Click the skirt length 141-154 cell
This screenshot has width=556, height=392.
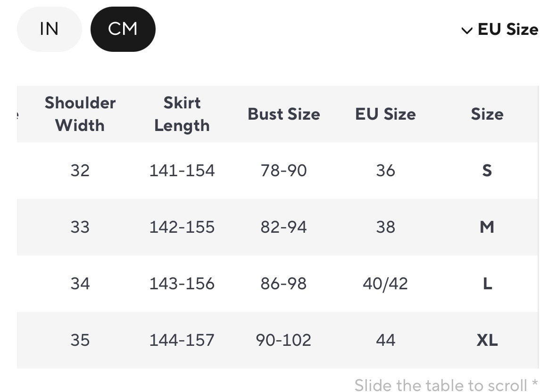coord(182,171)
